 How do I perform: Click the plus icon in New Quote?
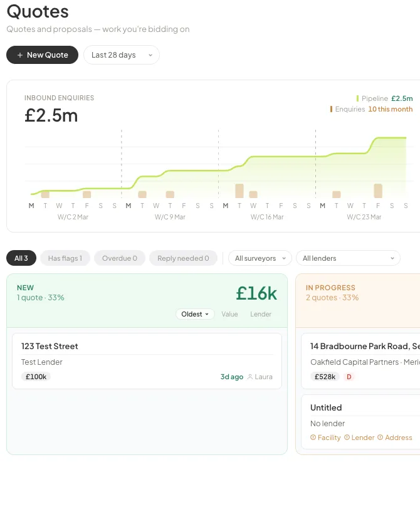point(20,55)
